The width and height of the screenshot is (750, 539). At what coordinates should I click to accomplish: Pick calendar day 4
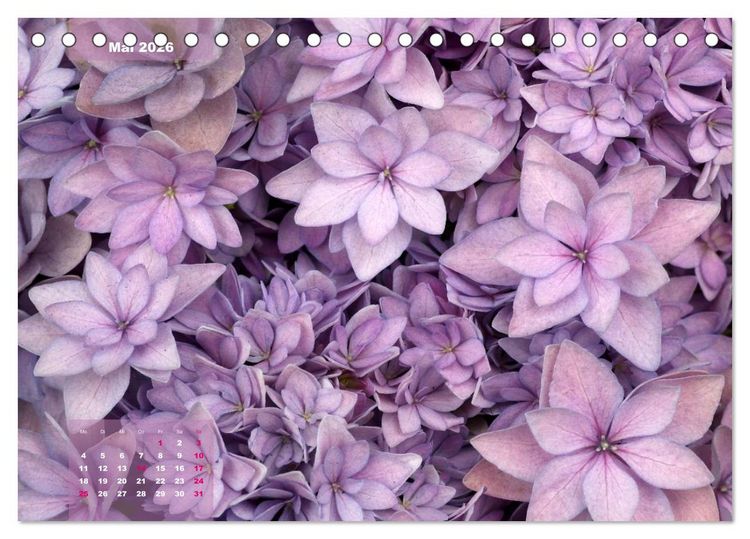[x=84, y=456]
